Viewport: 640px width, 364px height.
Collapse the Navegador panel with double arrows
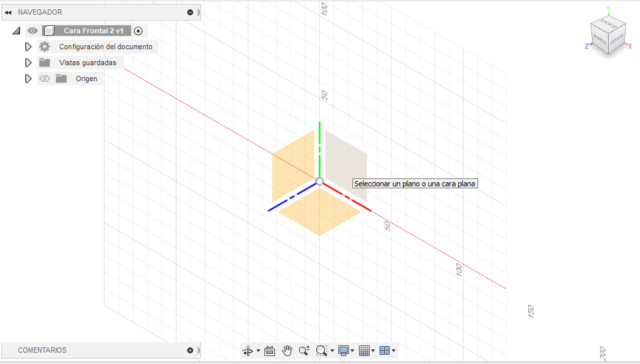pos(8,12)
